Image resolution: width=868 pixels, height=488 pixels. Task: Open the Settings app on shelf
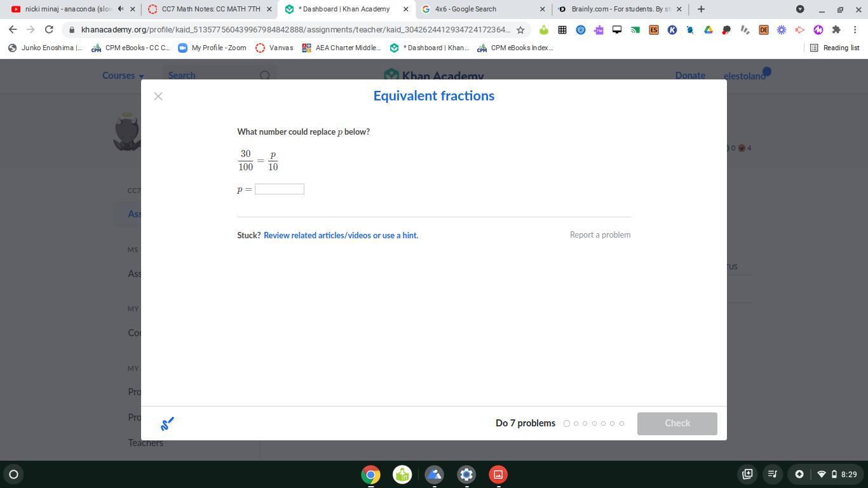click(x=466, y=475)
